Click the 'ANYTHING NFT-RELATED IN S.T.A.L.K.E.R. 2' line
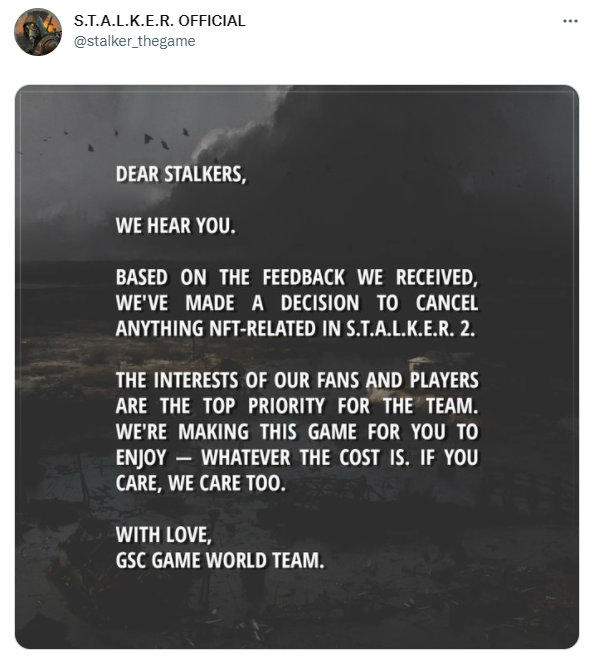This screenshot has height=661, width=596. coord(295,329)
